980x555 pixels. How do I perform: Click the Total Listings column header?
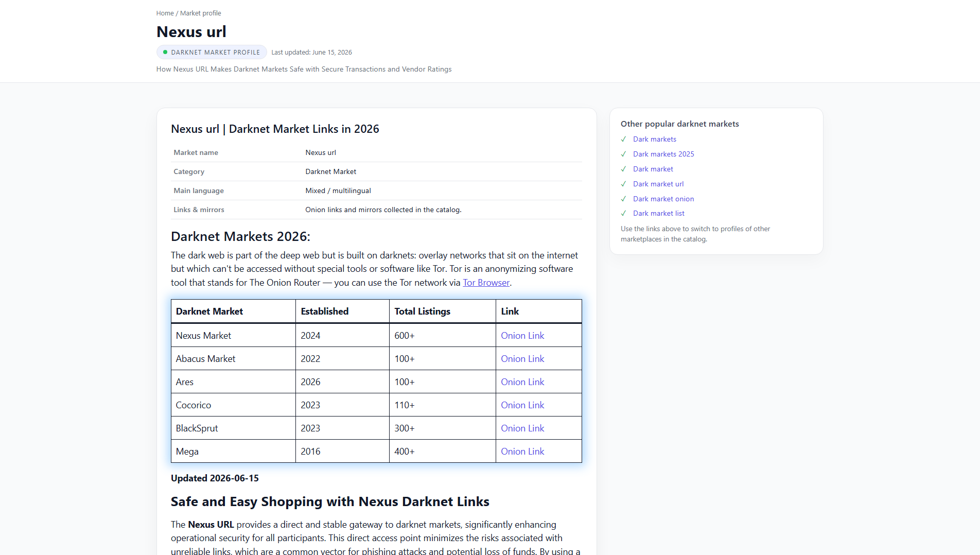tap(443, 311)
